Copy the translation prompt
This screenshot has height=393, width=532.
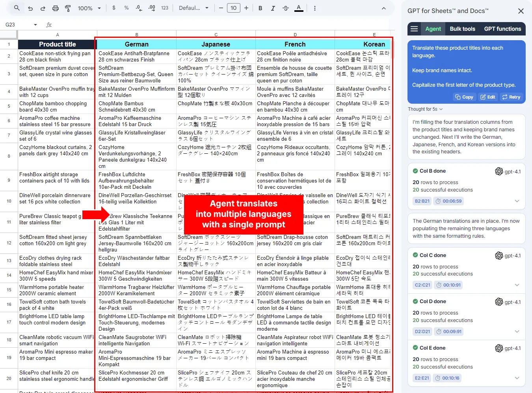click(x=464, y=97)
